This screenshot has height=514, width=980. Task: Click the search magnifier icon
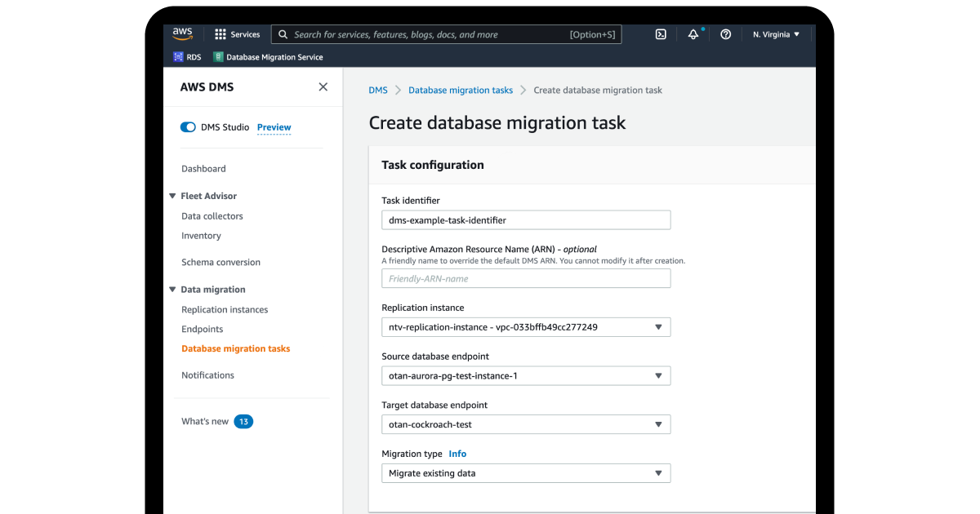[283, 33]
